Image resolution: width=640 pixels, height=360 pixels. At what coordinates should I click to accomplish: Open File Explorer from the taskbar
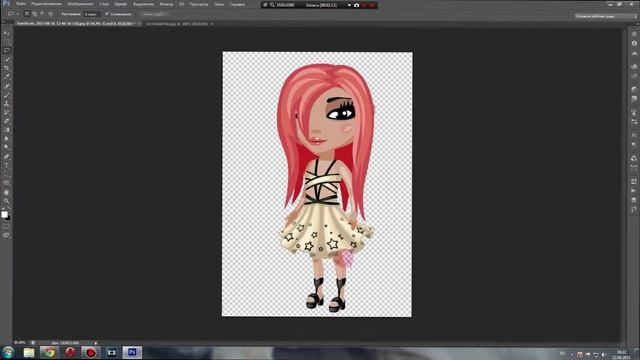click(29, 352)
